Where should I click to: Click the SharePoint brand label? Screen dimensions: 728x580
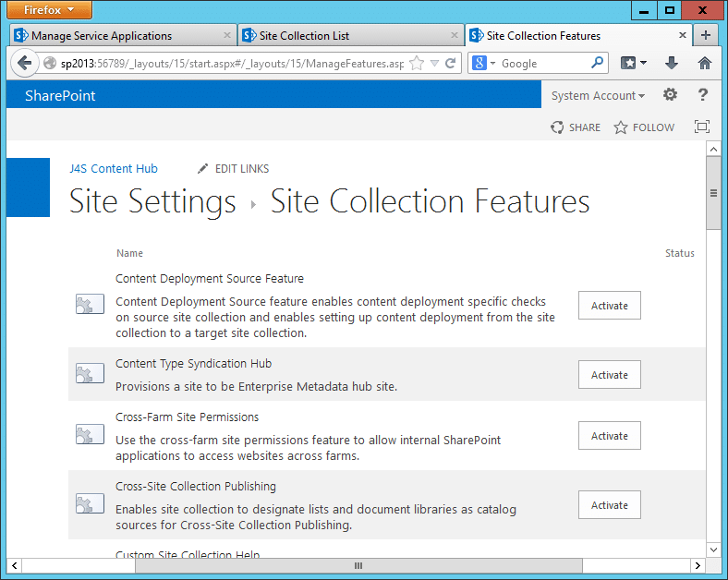(x=60, y=95)
